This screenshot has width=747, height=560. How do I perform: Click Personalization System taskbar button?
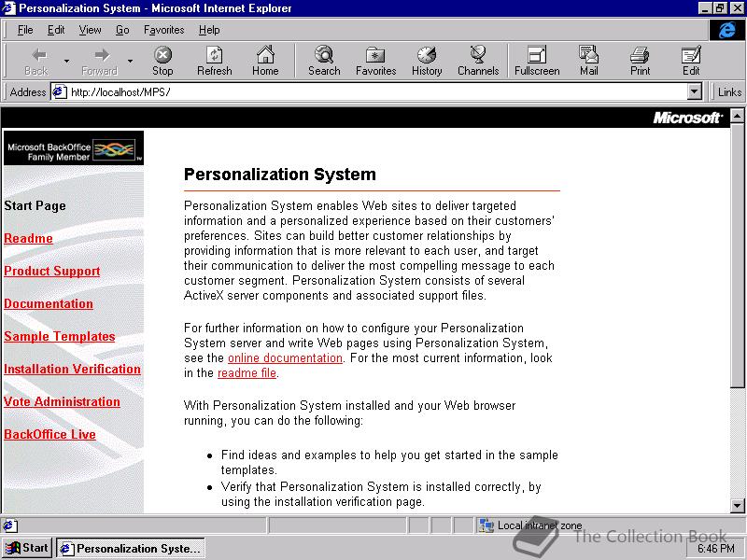131,549
